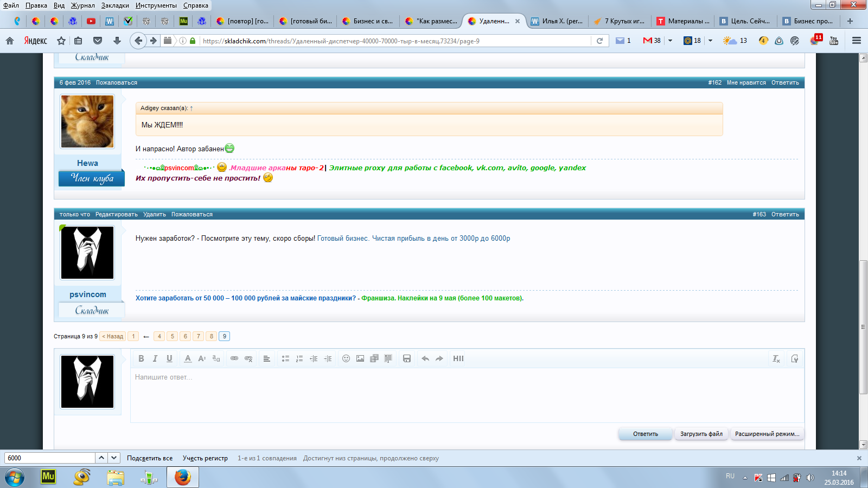Switch to the "7 Крутых иг..." tab
Image resolution: width=868 pixels, height=488 pixels.
(620, 21)
